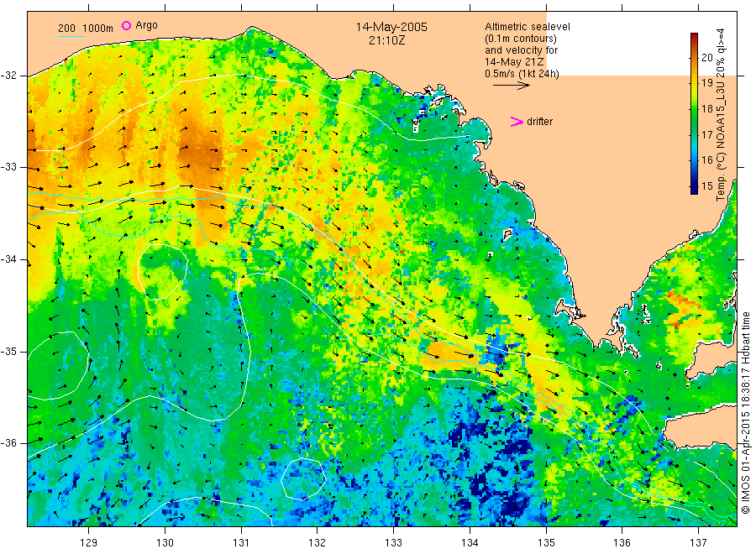Click the cyan 200 1000m depth contour line sample
Screen dimensions: 756x554
pyautogui.click(x=71, y=36)
